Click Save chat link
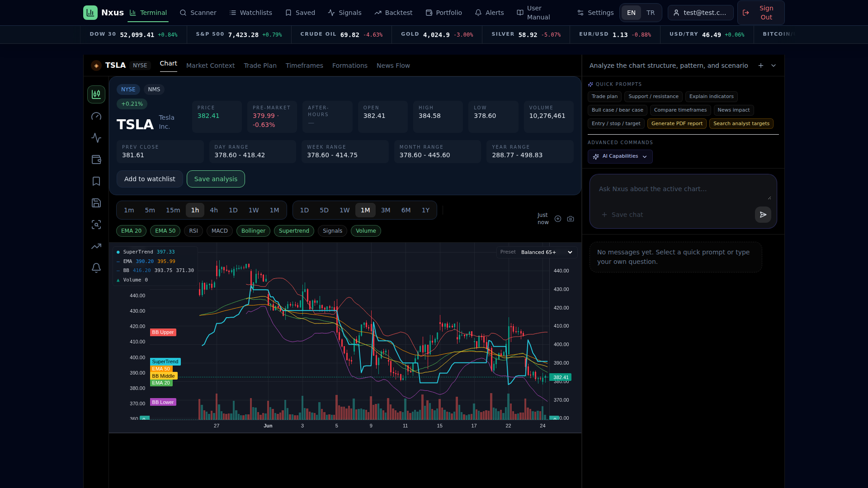This screenshot has width=868, height=488. coord(623,215)
